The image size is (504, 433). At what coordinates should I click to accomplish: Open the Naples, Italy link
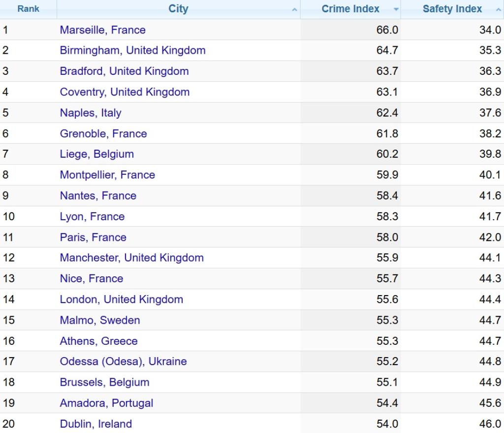pyautogui.click(x=90, y=113)
